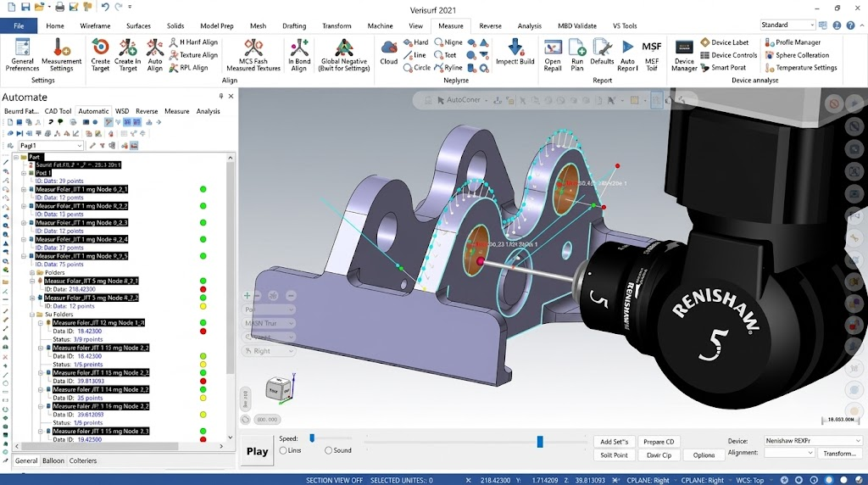
Task: Open Measurement Settings
Action: [x=61, y=54]
